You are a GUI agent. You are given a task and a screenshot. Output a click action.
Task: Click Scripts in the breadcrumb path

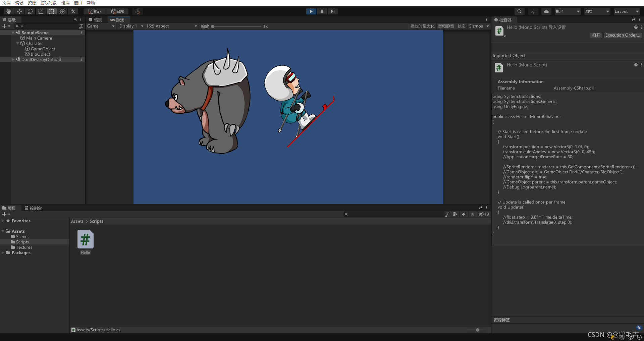click(96, 221)
